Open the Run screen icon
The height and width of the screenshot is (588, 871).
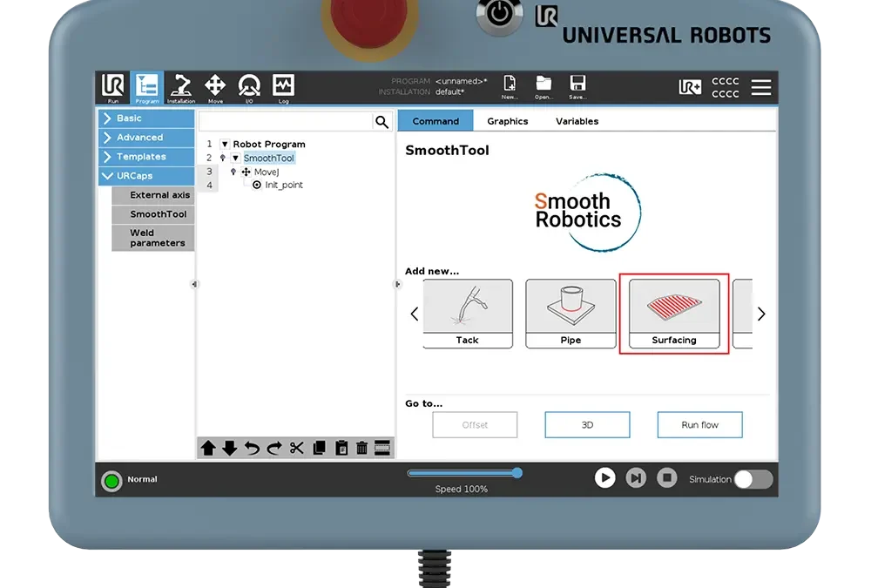click(112, 88)
